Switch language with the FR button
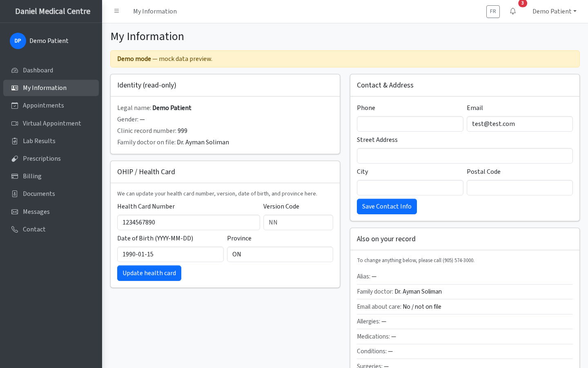 pyautogui.click(x=493, y=11)
